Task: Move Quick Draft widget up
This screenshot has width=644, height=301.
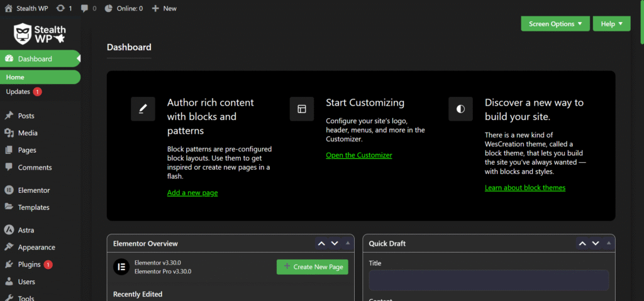Action: tap(582, 244)
